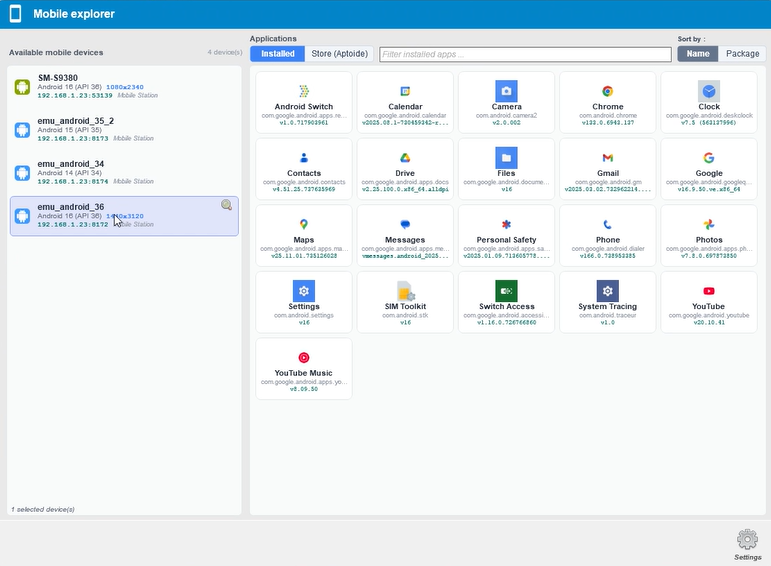Open the Drive app icon
This screenshot has height=566, width=771.
405,158
